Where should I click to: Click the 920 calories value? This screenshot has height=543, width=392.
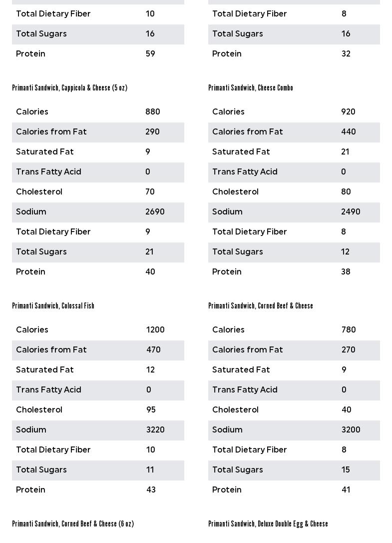pyautogui.click(x=348, y=112)
